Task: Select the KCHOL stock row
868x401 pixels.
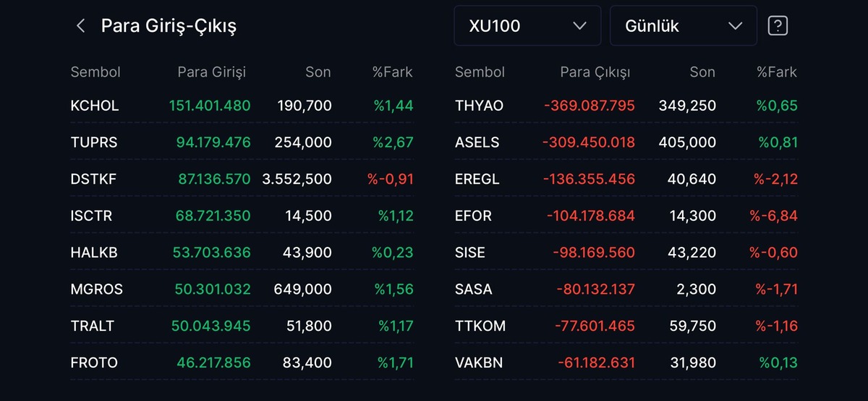Action: click(242, 106)
